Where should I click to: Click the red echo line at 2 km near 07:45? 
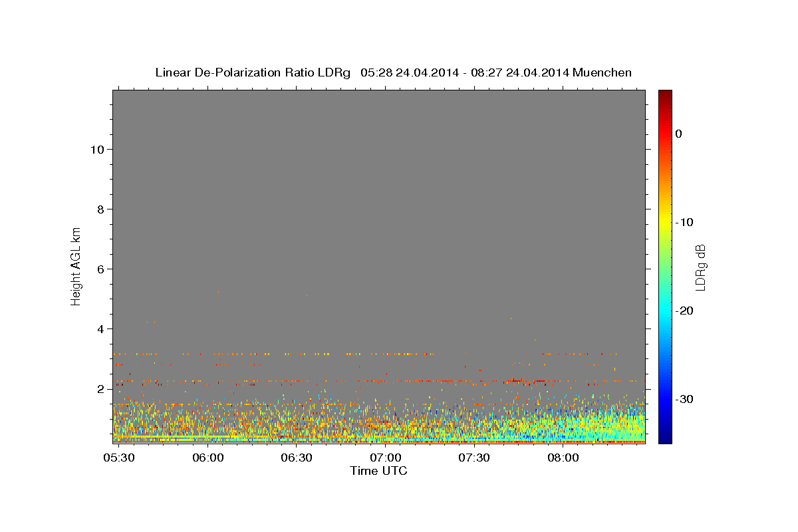[x=515, y=381]
